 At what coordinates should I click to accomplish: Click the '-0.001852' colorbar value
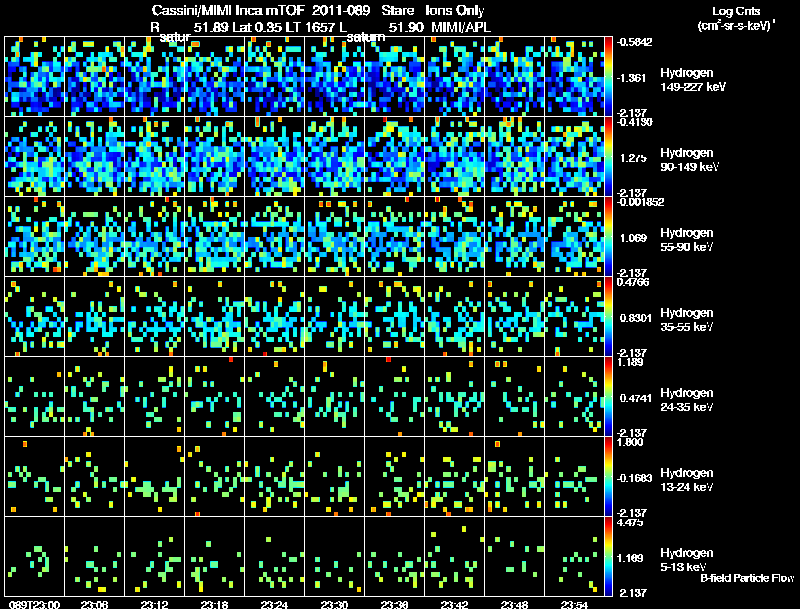click(x=640, y=202)
